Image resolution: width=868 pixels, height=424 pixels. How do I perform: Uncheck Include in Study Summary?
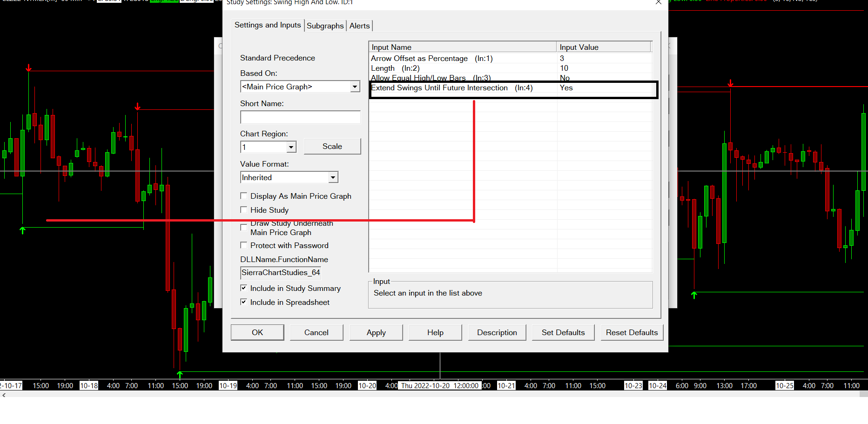tap(243, 288)
